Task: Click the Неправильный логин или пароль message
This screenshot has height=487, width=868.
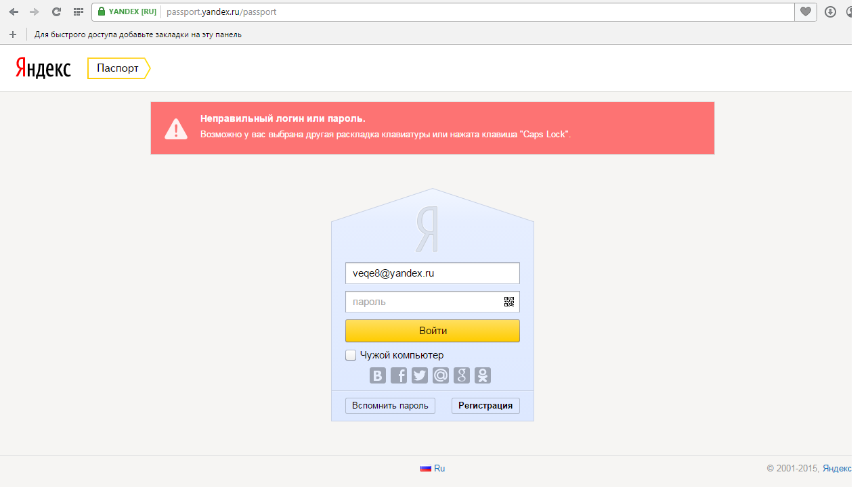Action: tap(283, 118)
